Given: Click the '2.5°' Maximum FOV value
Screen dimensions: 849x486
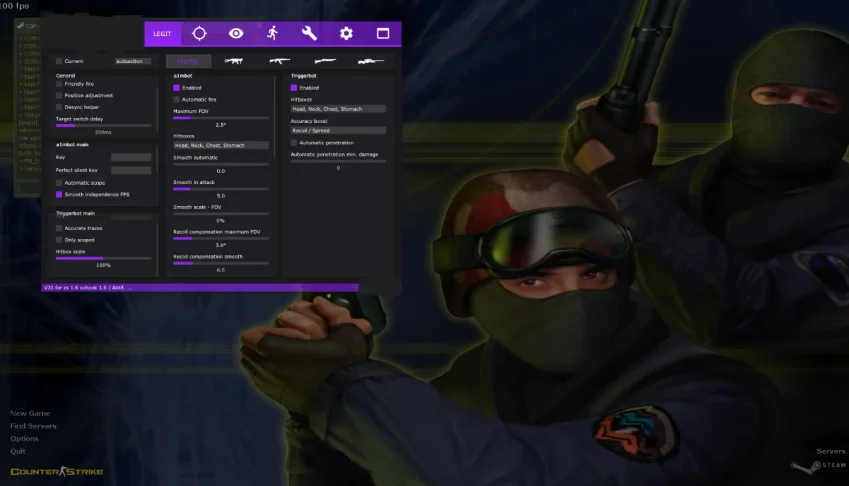Looking at the screenshot, I should 220,124.
